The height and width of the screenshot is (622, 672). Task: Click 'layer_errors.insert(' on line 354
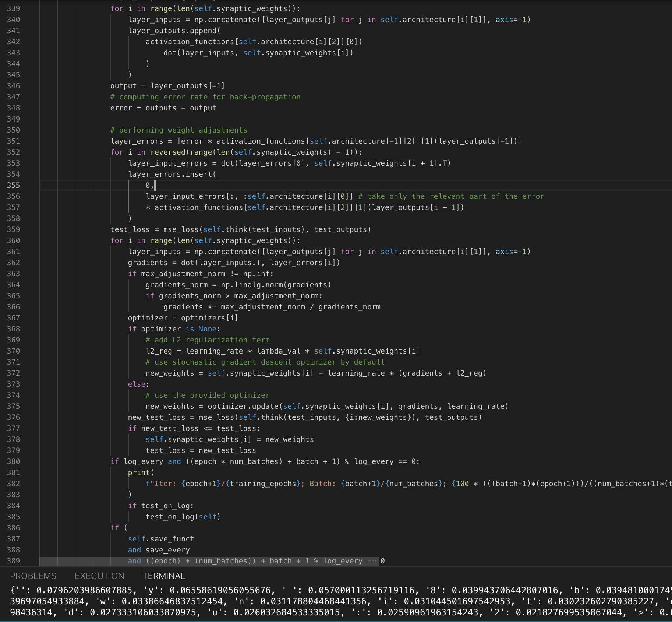click(x=172, y=174)
